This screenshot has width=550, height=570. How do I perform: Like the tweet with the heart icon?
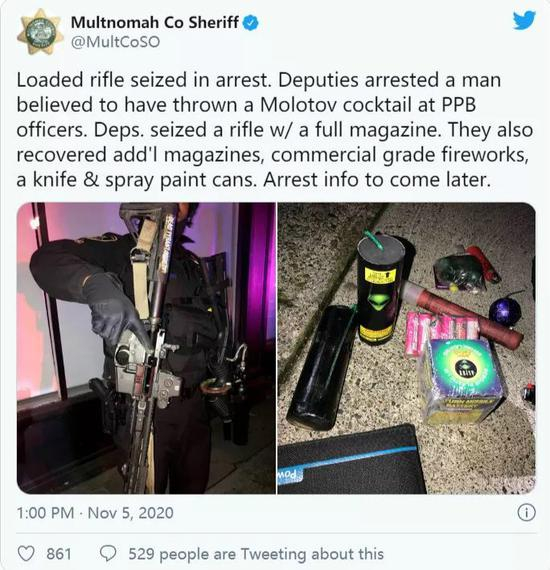tap(26, 554)
